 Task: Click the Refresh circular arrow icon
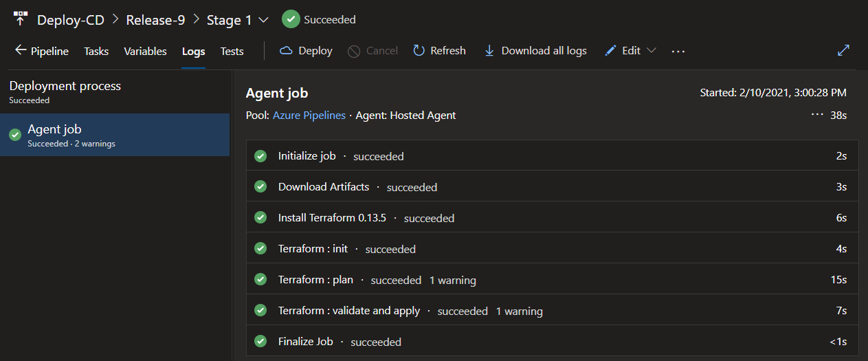(x=419, y=51)
